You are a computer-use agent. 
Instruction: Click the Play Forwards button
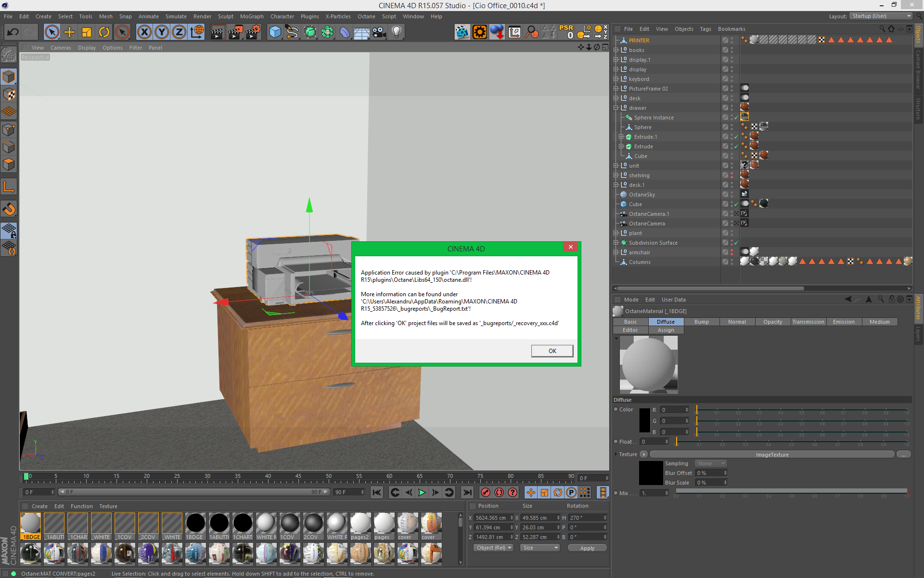point(422,492)
